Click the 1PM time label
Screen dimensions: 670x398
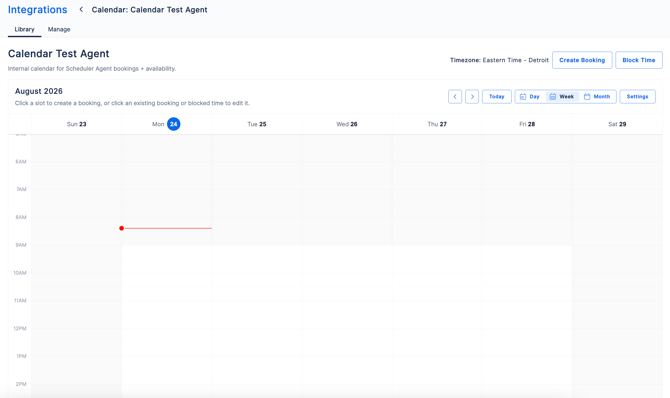(x=21, y=356)
